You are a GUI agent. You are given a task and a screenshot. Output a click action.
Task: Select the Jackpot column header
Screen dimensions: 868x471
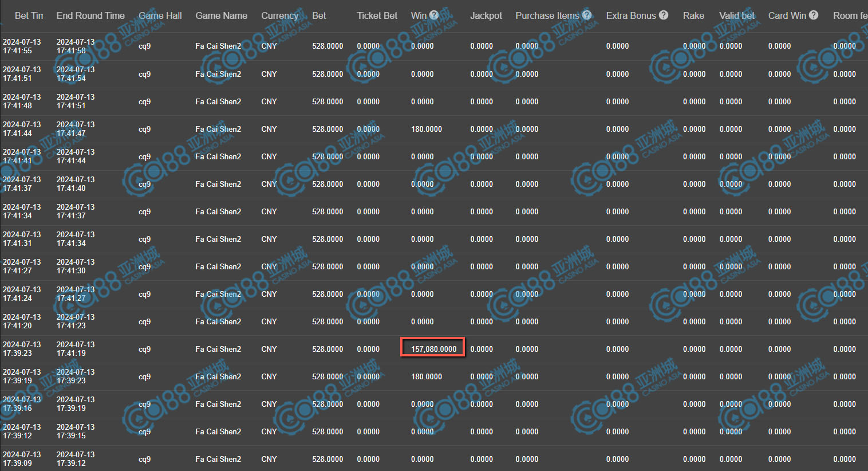[486, 15]
